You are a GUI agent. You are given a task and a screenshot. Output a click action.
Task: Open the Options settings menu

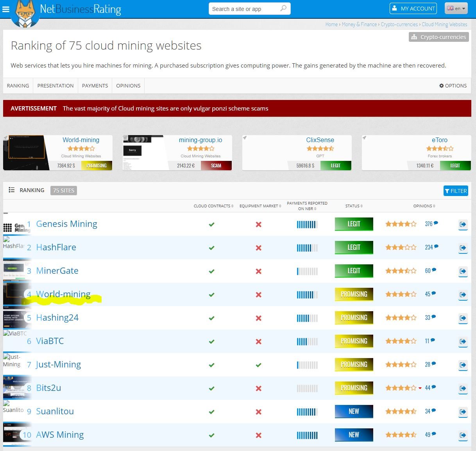coord(453,86)
